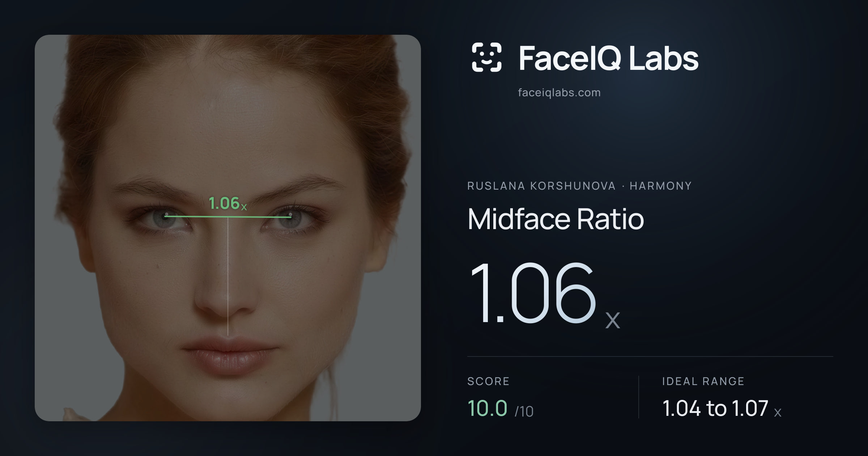Click the green 10.0 score value
This screenshot has height=456, width=868.
pos(487,408)
